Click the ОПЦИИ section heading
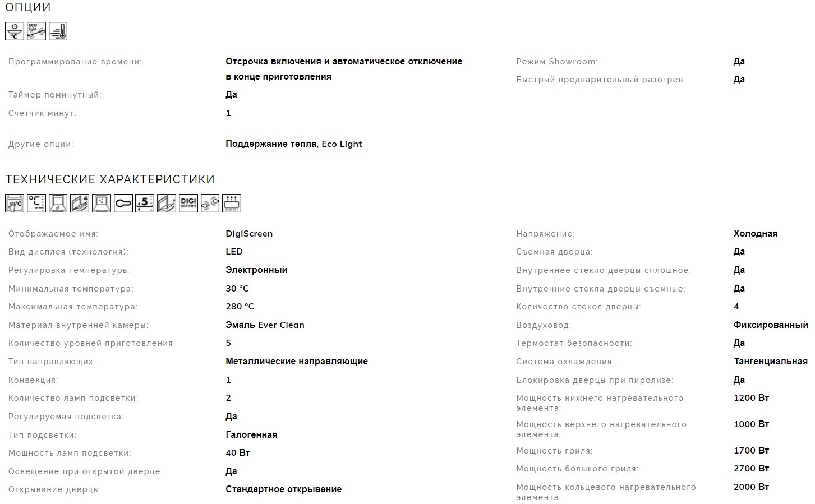 (x=28, y=8)
